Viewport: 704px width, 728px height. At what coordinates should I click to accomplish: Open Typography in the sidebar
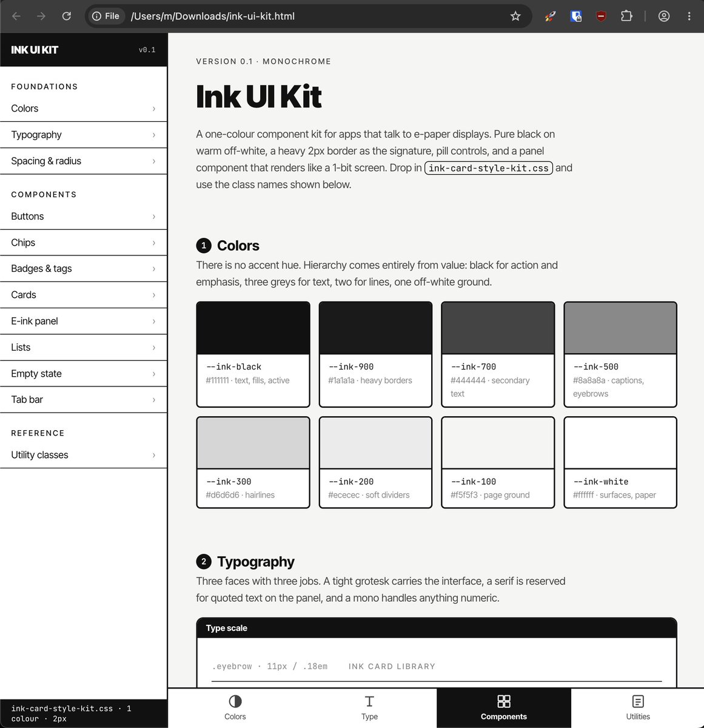83,135
